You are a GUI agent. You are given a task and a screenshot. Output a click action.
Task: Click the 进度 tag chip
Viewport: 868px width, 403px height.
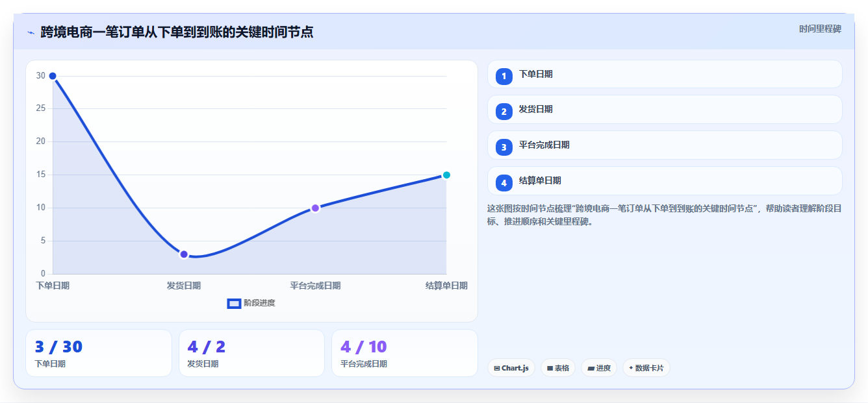click(599, 368)
